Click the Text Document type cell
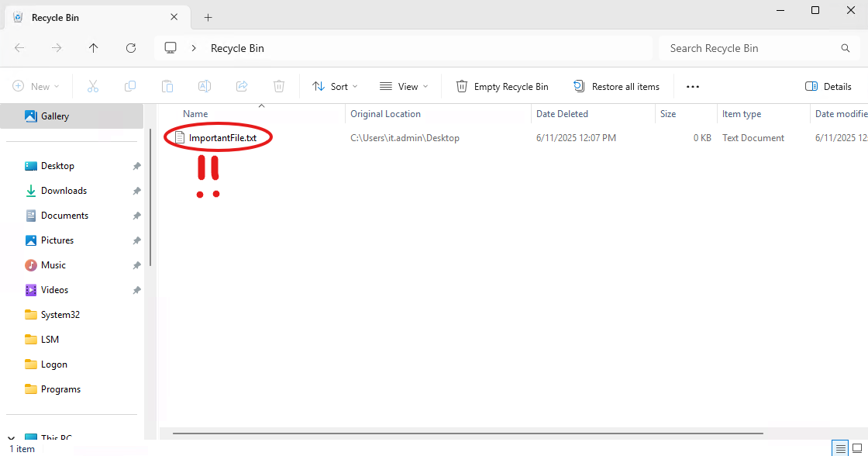The height and width of the screenshot is (456, 868). click(x=753, y=138)
